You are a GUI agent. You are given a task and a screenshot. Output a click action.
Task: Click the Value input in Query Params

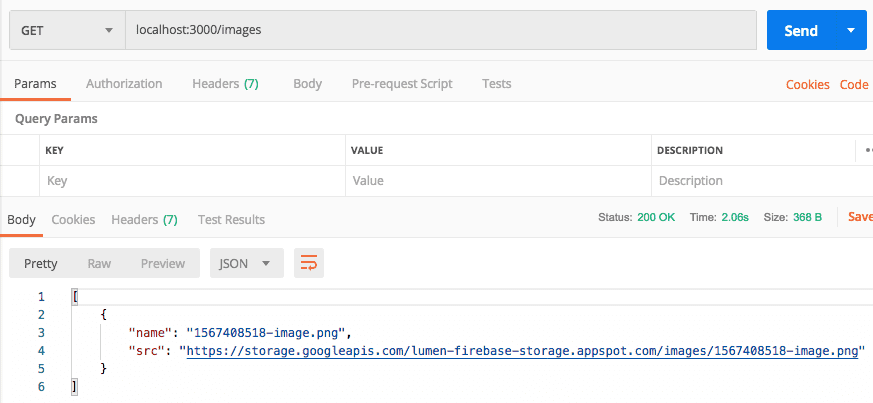(497, 181)
